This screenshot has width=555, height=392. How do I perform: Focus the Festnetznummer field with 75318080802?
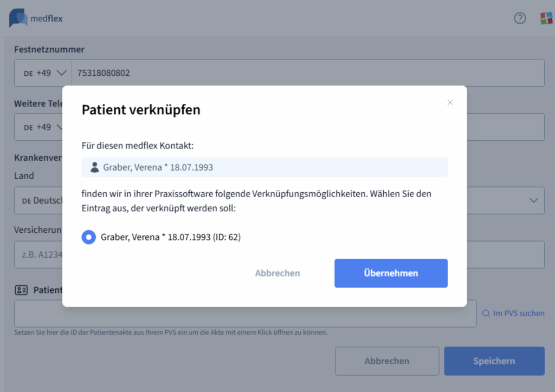coord(308,73)
